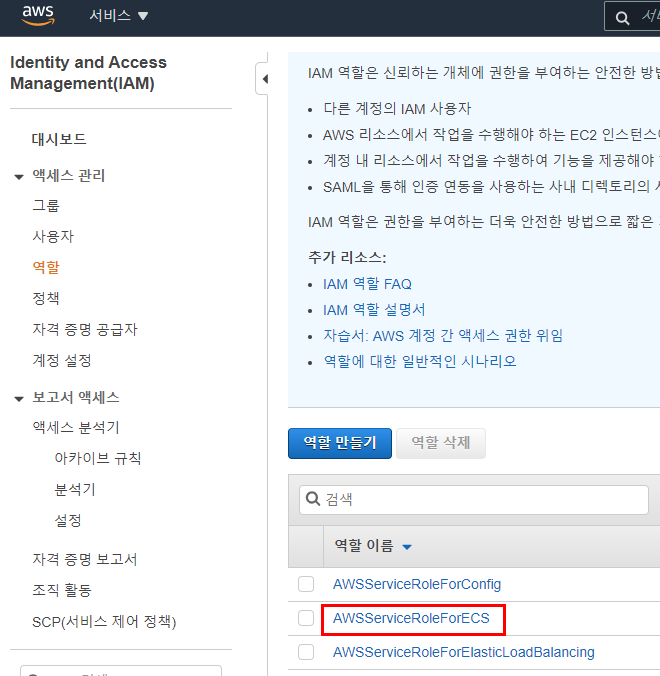The image size is (660, 676).
Task: Click the 역할 만들기 button
Action: tap(340, 443)
